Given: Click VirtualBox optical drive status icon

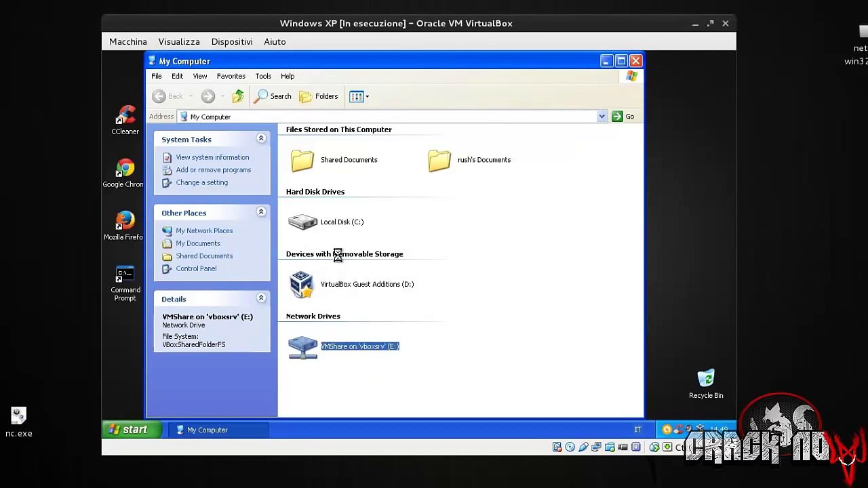Looking at the screenshot, I should coord(570,447).
